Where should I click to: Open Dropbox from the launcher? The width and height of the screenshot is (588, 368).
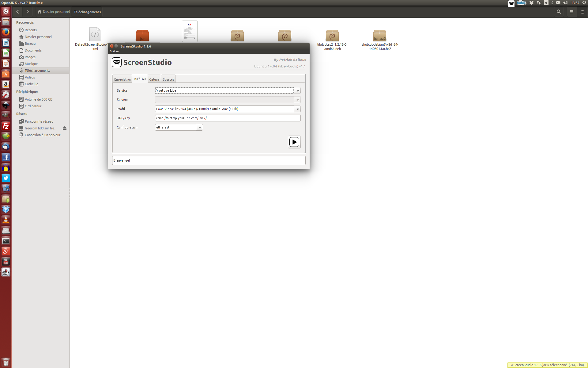6,209
